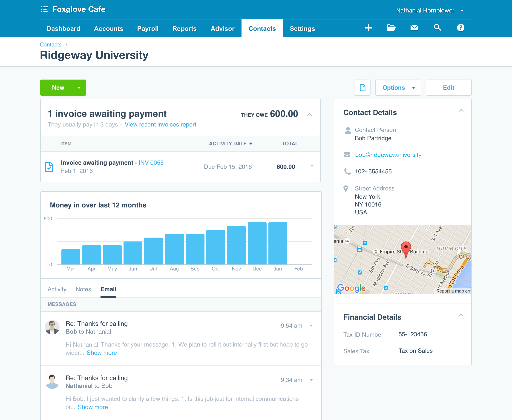Open the INV-0055 invoice link

pos(151,163)
